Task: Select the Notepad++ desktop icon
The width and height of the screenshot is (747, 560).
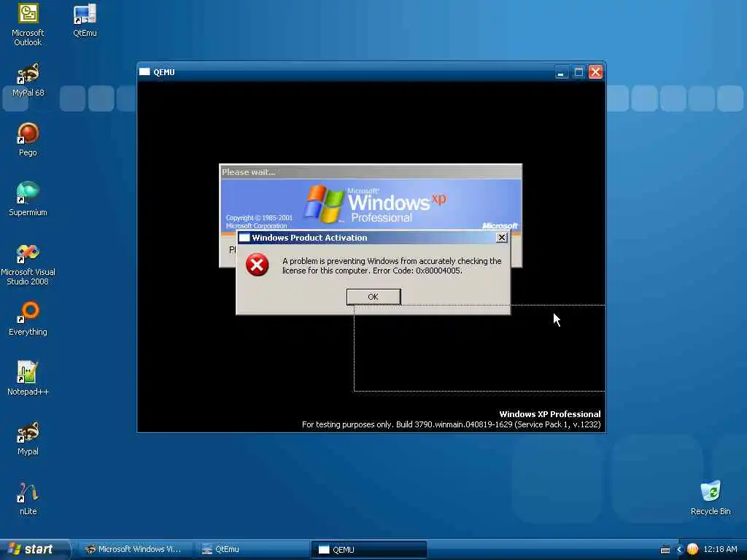Action: tap(28, 378)
